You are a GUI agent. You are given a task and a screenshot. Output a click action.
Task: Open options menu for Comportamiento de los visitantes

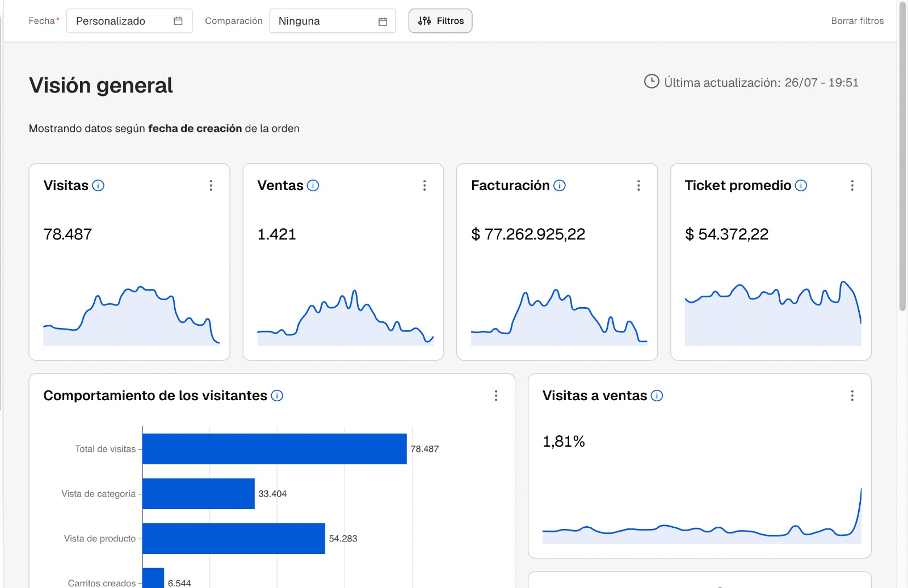496,396
